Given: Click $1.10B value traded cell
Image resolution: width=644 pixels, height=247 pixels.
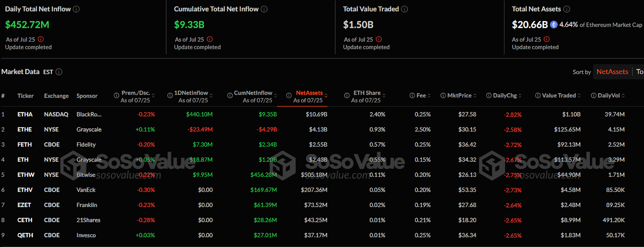Looking at the screenshot, I should [571, 114].
